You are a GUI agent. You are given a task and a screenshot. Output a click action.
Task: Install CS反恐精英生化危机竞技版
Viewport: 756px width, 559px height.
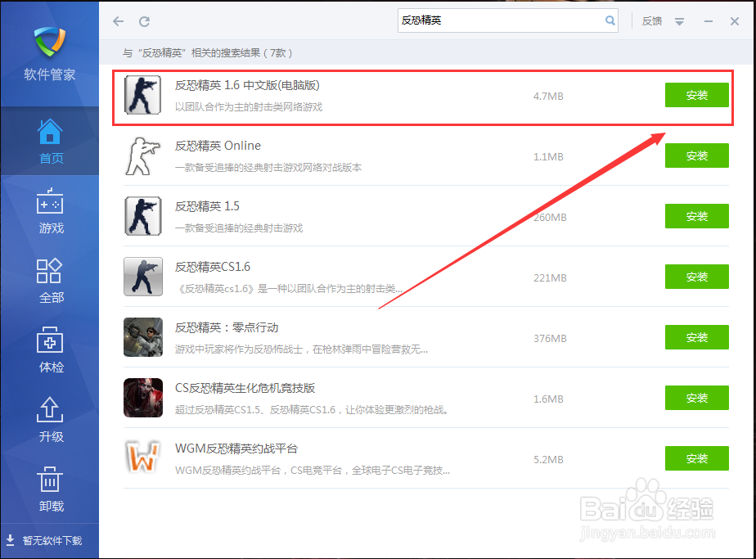point(697,398)
